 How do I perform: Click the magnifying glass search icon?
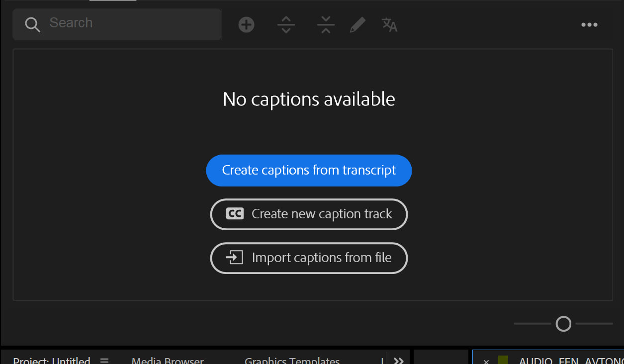(32, 24)
